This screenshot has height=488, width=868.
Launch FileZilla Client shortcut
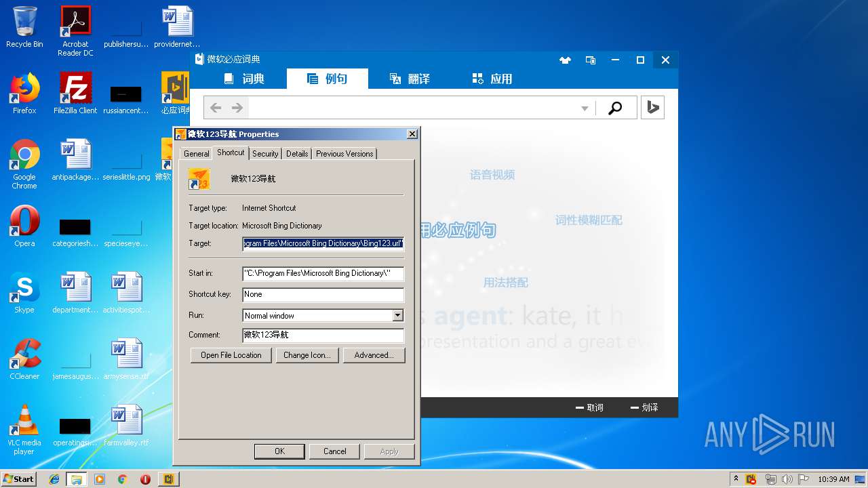[x=75, y=94]
